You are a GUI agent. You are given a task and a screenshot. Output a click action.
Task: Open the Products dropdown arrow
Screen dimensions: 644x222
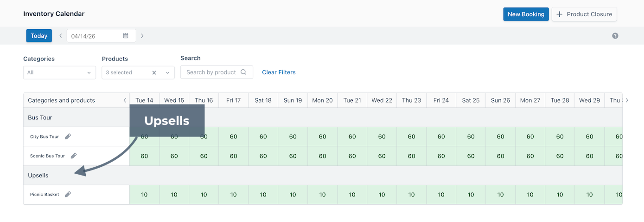pyautogui.click(x=168, y=72)
